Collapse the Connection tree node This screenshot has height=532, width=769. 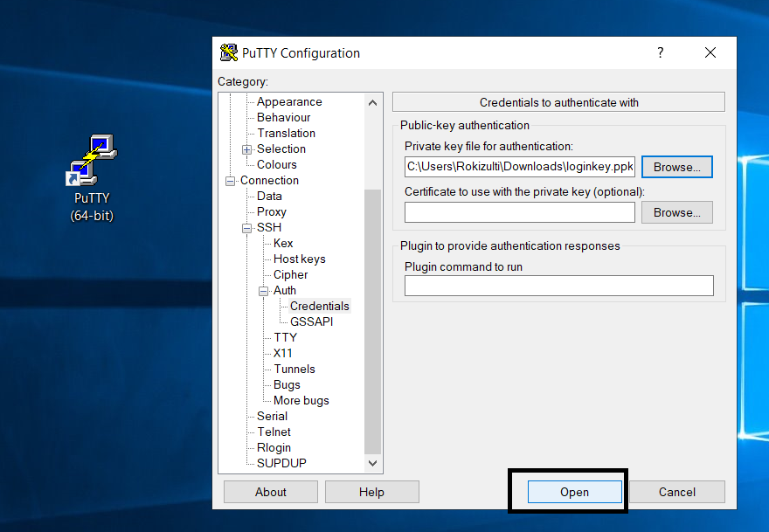(x=230, y=181)
